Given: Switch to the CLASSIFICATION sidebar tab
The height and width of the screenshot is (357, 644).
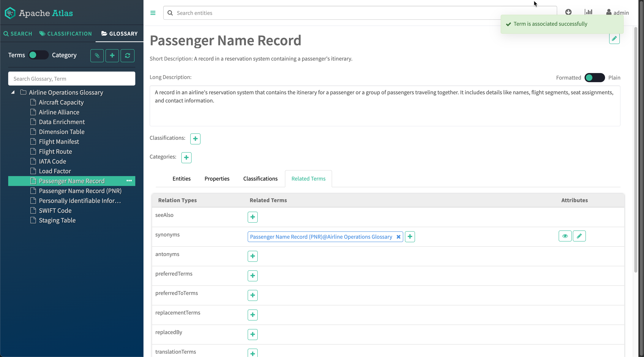Looking at the screenshot, I should tap(66, 34).
